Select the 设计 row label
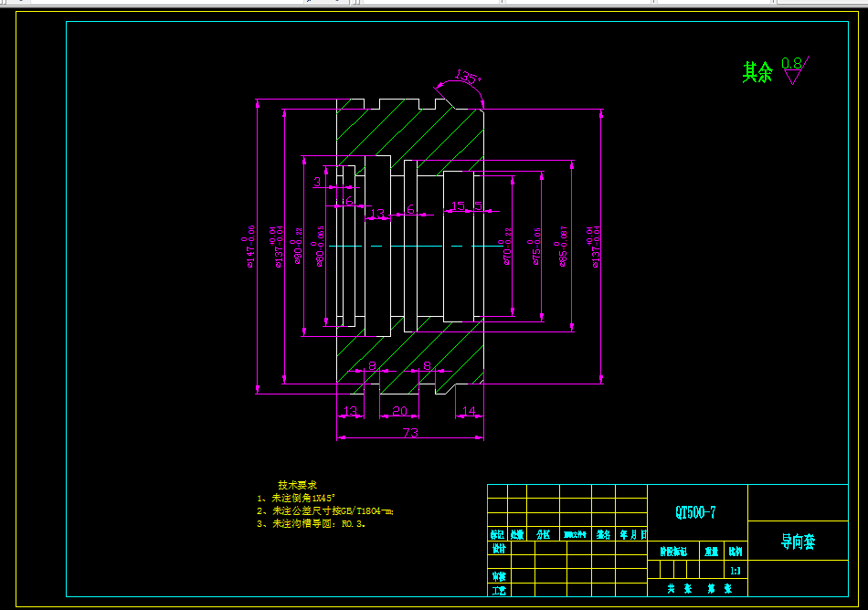The image size is (868, 610). [x=499, y=549]
